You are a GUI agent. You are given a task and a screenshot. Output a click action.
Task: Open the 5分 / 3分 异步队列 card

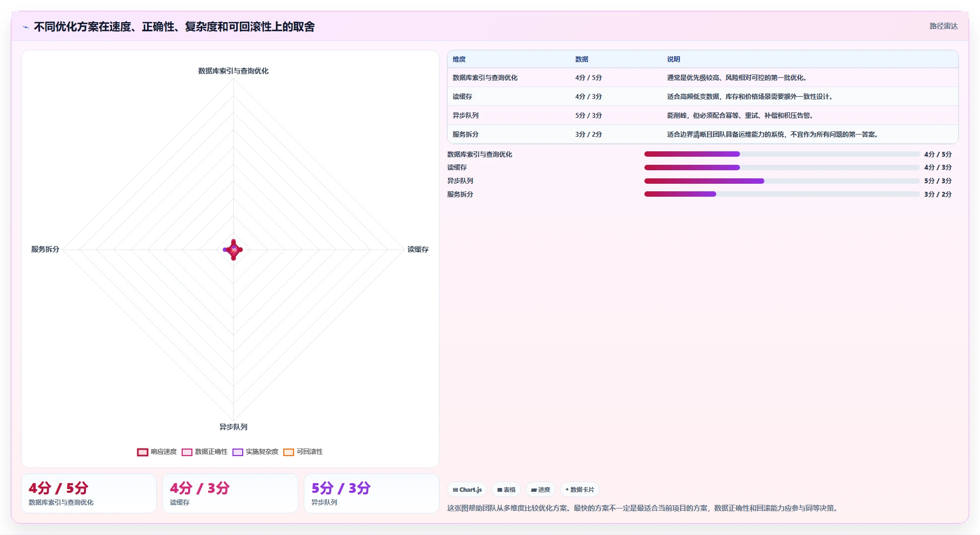[x=371, y=493]
